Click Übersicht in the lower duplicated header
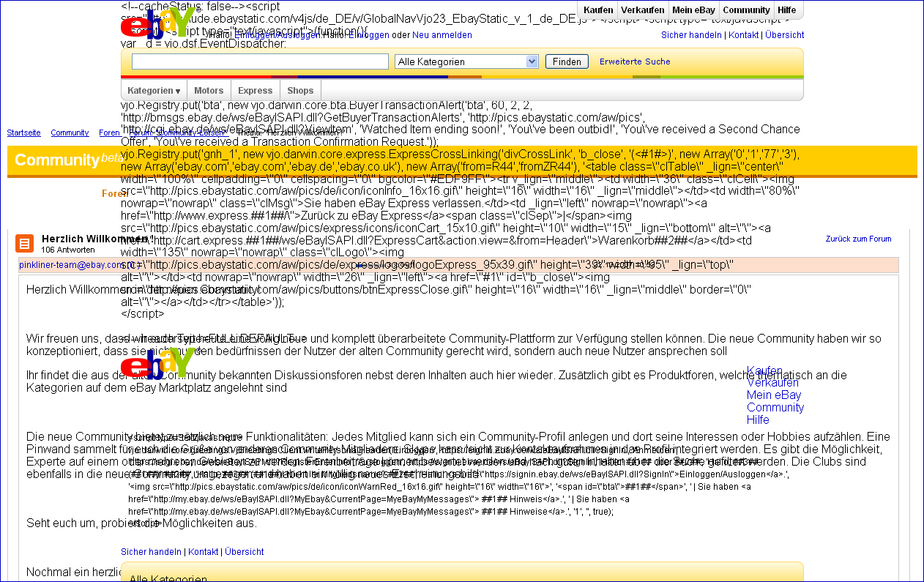The image size is (924, 582). [245, 552]
